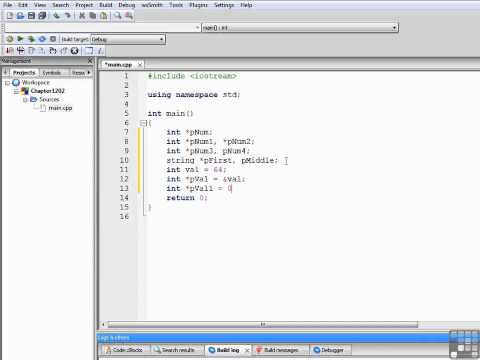The image size is (480, 360).
Task: Open the Debug menu
Action: [x=127, y=5]
